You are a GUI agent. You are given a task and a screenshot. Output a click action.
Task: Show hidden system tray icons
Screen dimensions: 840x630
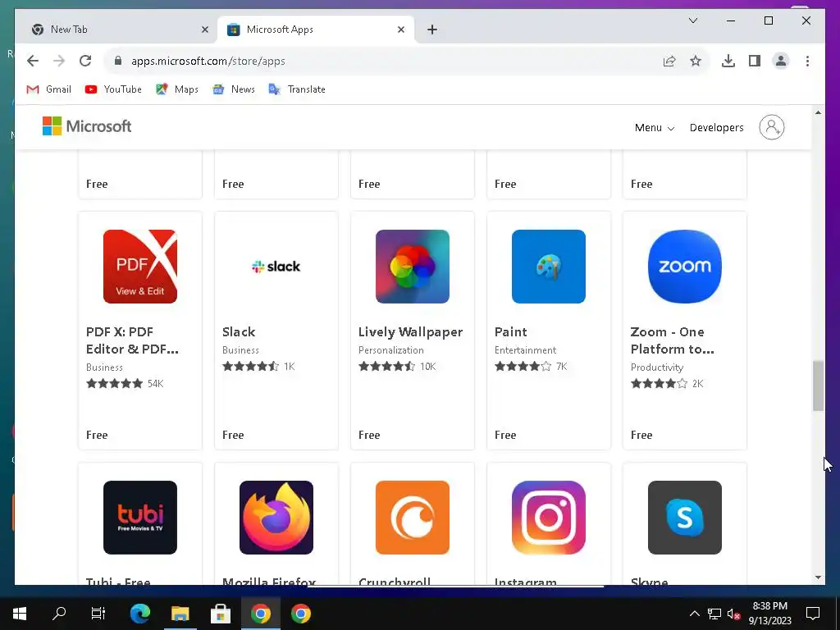(x=694, y=614)
